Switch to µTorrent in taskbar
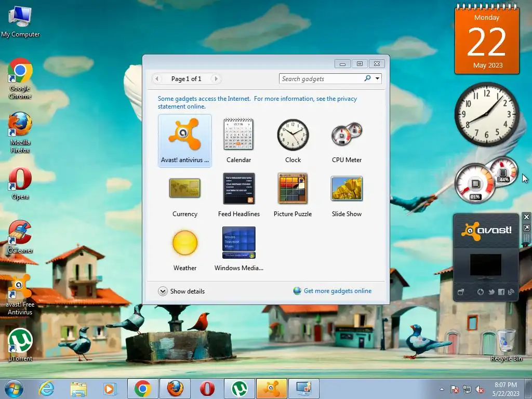532x399 pixels. (239, 389)
